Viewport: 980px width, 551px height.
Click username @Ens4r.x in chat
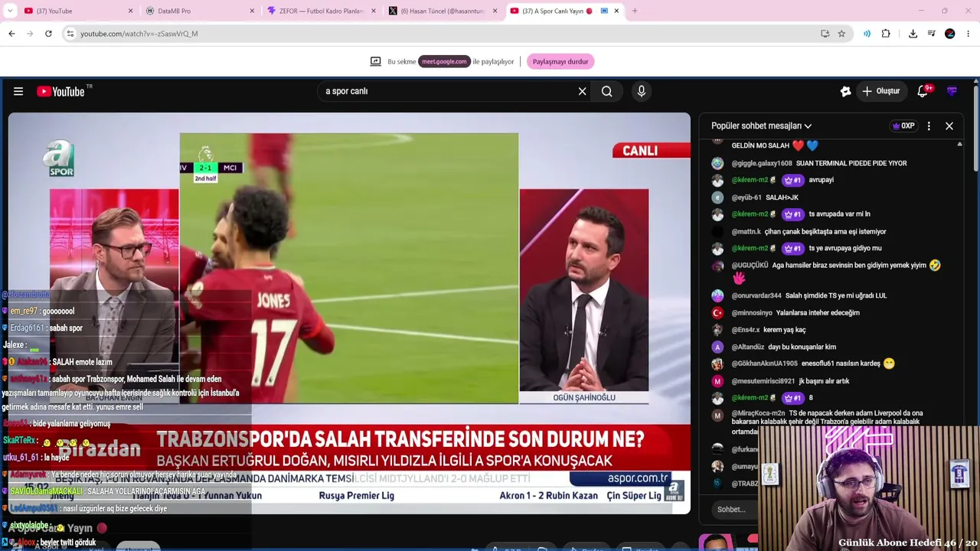point(746,330)
